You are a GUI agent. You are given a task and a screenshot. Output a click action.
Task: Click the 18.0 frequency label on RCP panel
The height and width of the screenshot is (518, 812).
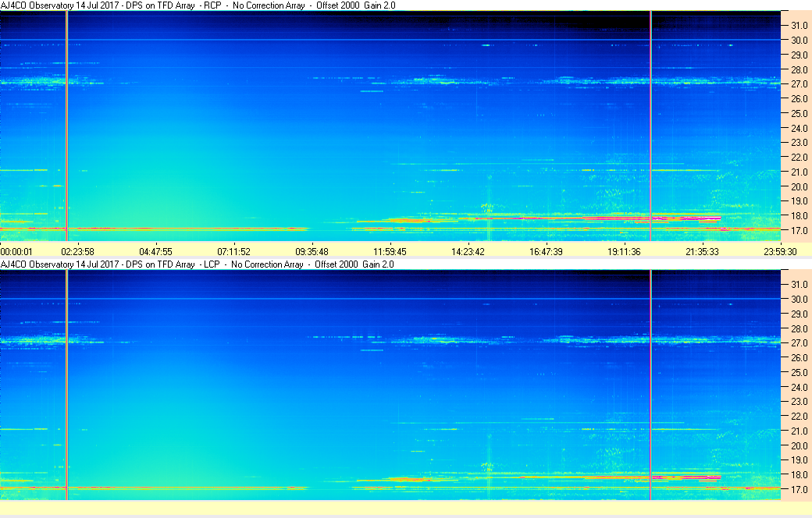coord(799,216)
